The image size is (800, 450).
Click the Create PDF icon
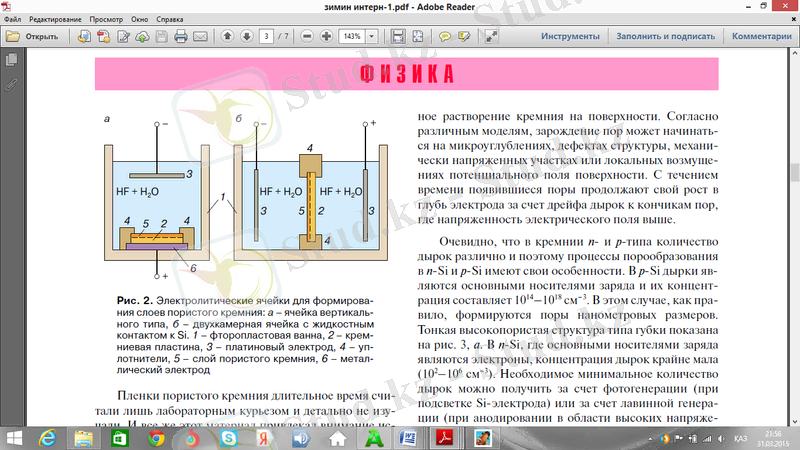[104, 37]
